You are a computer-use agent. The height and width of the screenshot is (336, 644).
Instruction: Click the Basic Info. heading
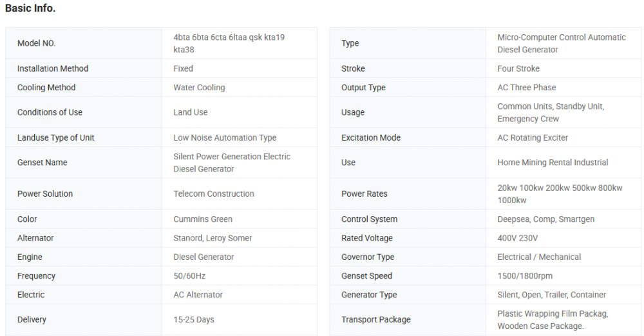click(30, 8)
